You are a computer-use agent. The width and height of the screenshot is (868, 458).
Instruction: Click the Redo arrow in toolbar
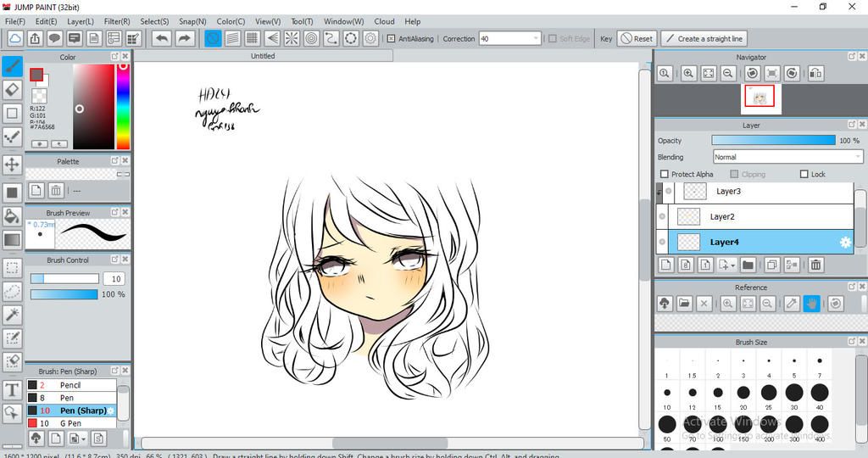(184, 38)
